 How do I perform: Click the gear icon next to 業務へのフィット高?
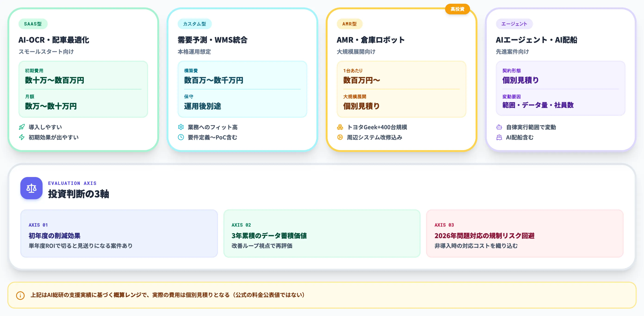pos(181,127)
